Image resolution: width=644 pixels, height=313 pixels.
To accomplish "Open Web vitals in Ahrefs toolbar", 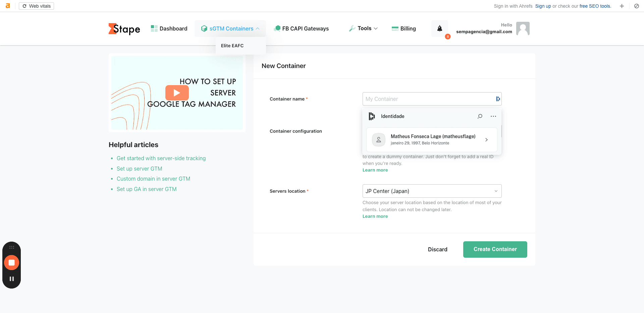I will coord(36,6).
